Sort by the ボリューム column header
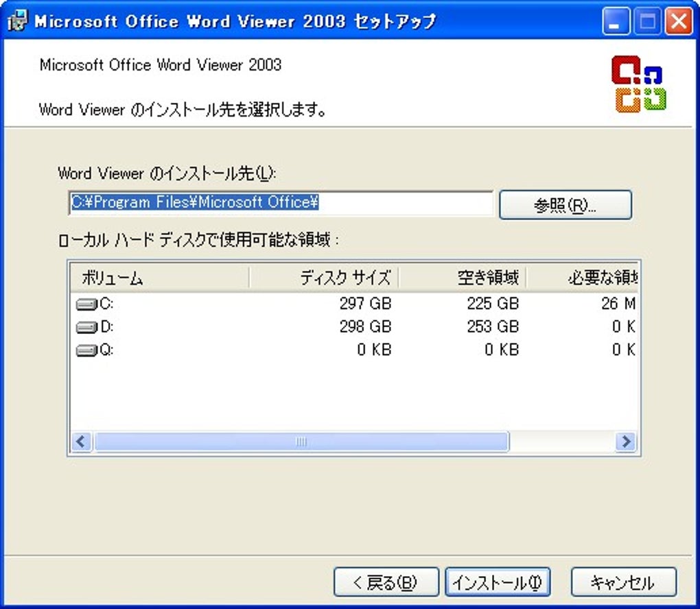The width and height of the screenshot is (700, 609). click(x=160, y=278)
